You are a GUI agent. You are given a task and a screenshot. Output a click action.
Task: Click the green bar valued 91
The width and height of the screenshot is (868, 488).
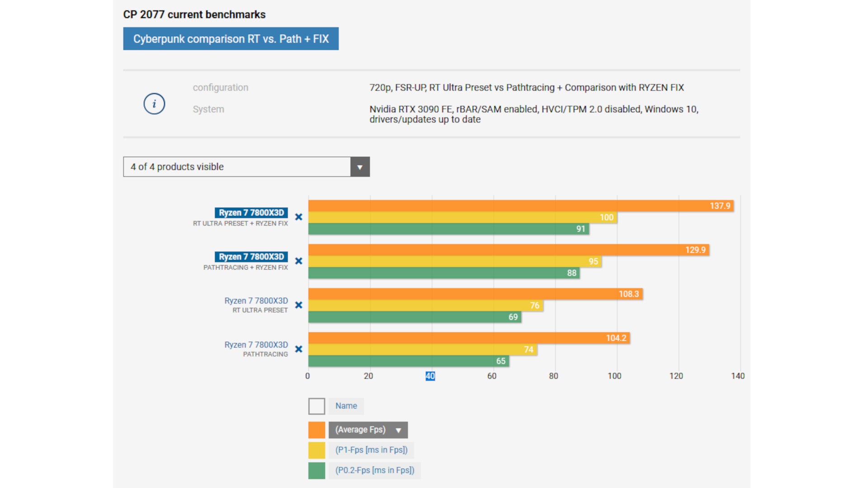click(x=448, y=229)
